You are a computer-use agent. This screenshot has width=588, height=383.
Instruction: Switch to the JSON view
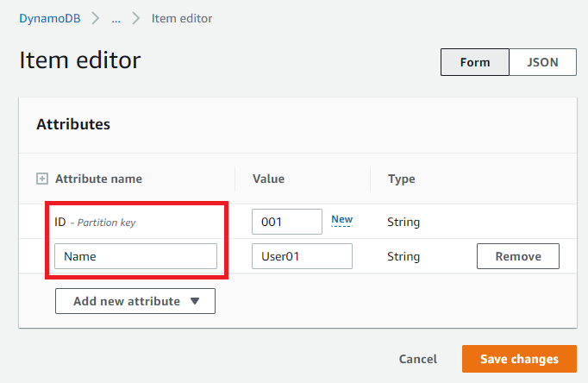[x=542, y=62]
